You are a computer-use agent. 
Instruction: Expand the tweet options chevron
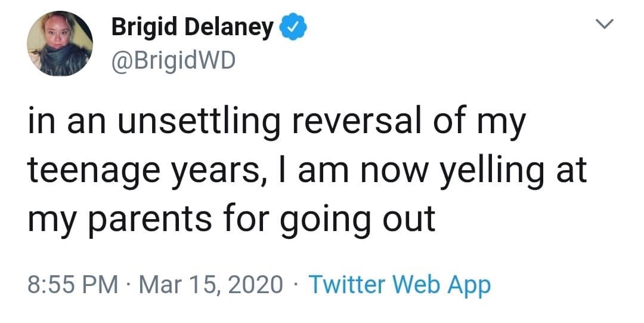click(604, 24)
